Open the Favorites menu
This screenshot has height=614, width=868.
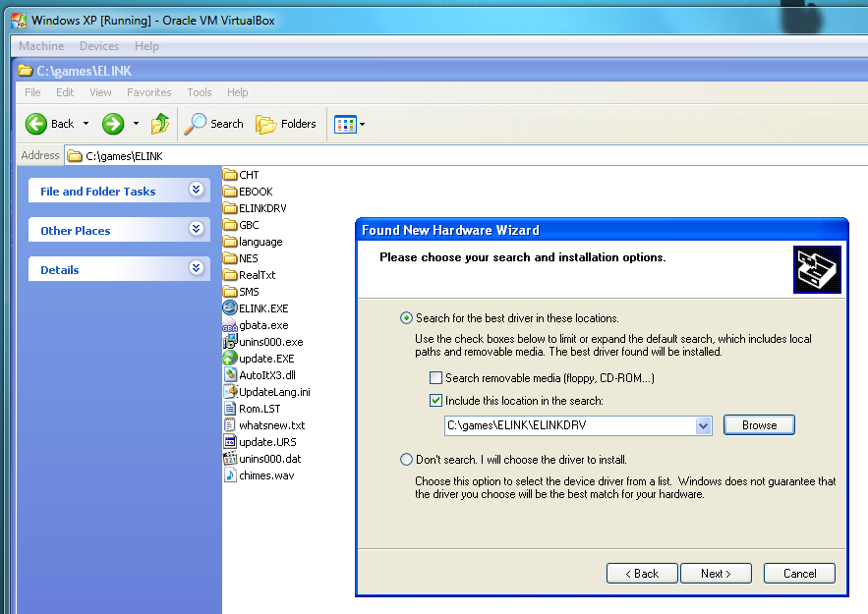tap(148, 92)
